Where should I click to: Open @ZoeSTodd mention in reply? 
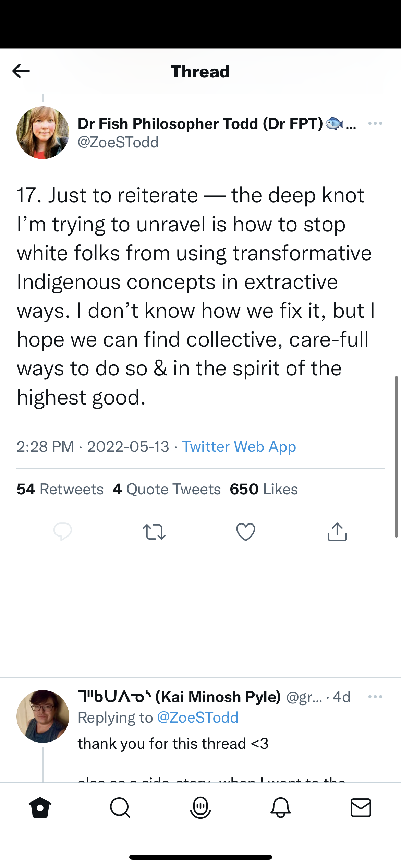point(198,718)
